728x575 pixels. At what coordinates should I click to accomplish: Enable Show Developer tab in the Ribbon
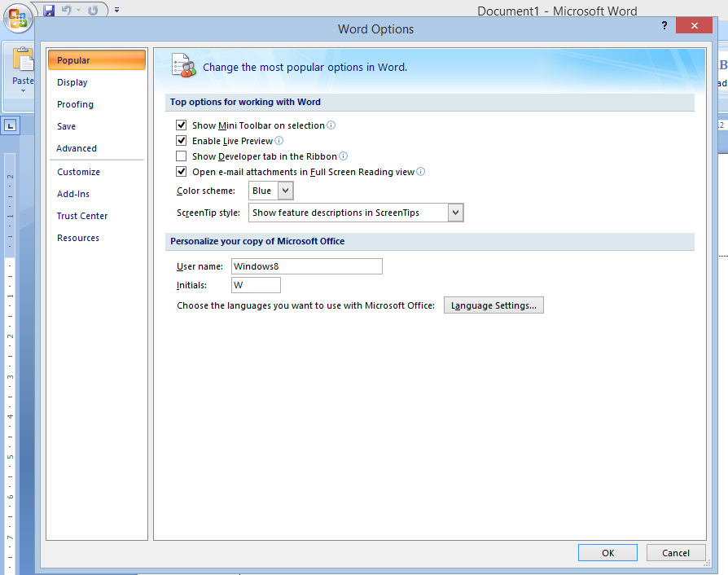click(x=181, y=156)
